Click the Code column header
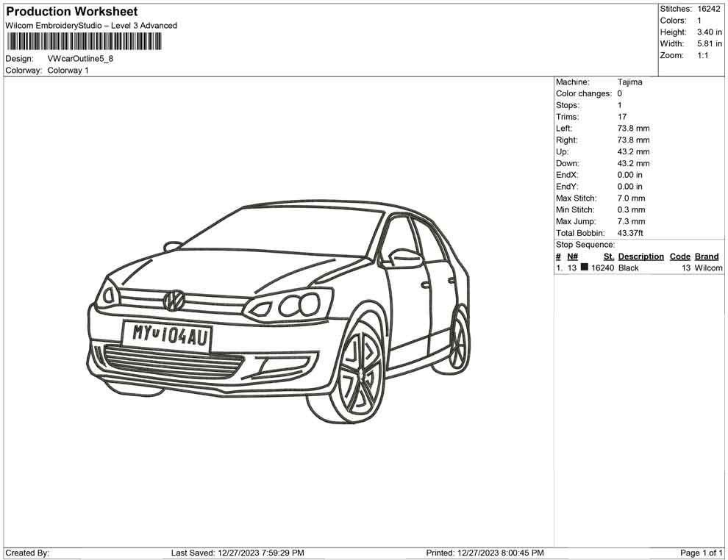Viewport: 728px width, 560px height. tap(680, 256)
